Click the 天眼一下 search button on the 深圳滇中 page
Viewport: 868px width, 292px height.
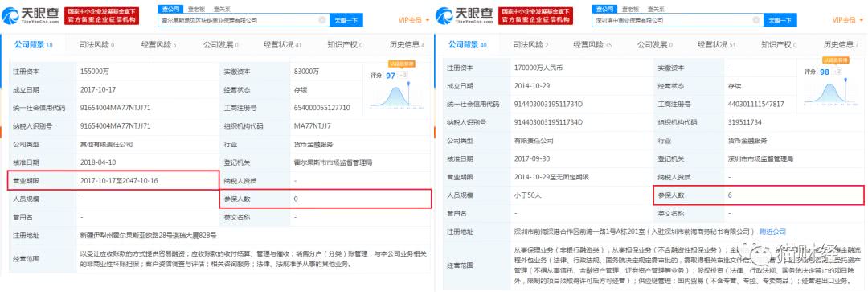[780, 20]
